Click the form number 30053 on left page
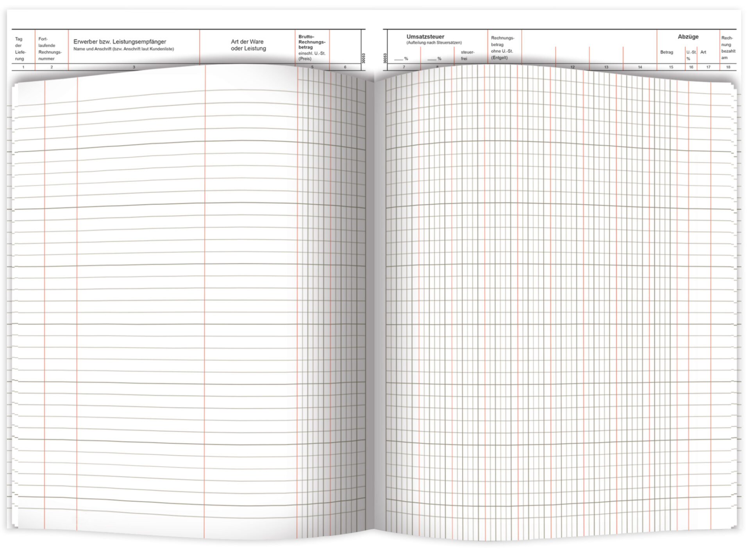 (x=363, y=58)
